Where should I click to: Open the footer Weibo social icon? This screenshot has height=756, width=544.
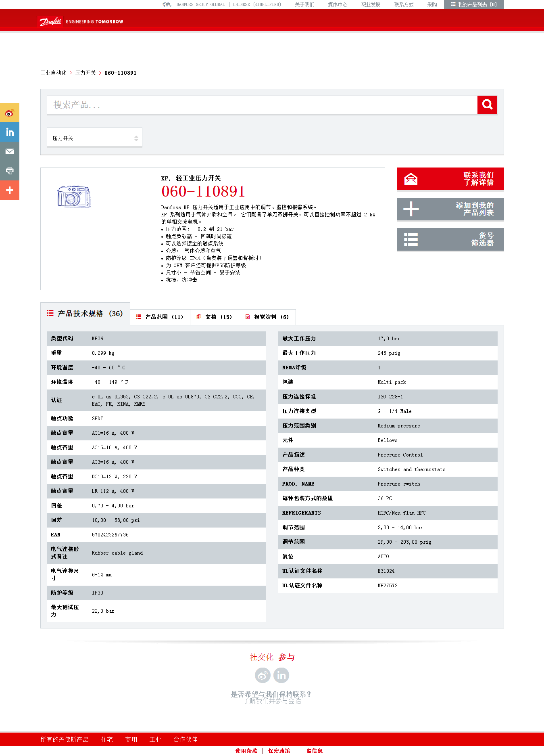[263, 675]
